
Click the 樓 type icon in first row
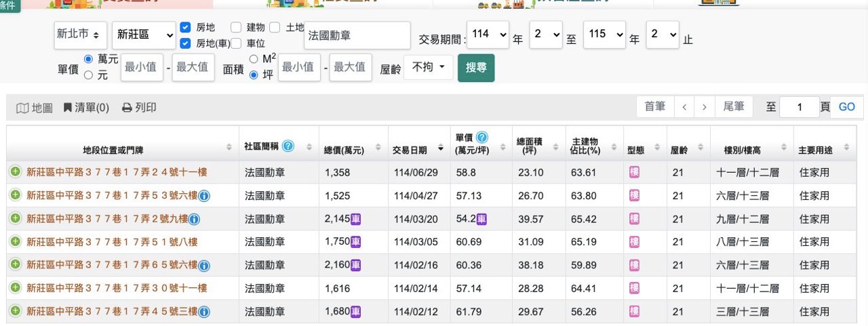[x=634, y=172]
